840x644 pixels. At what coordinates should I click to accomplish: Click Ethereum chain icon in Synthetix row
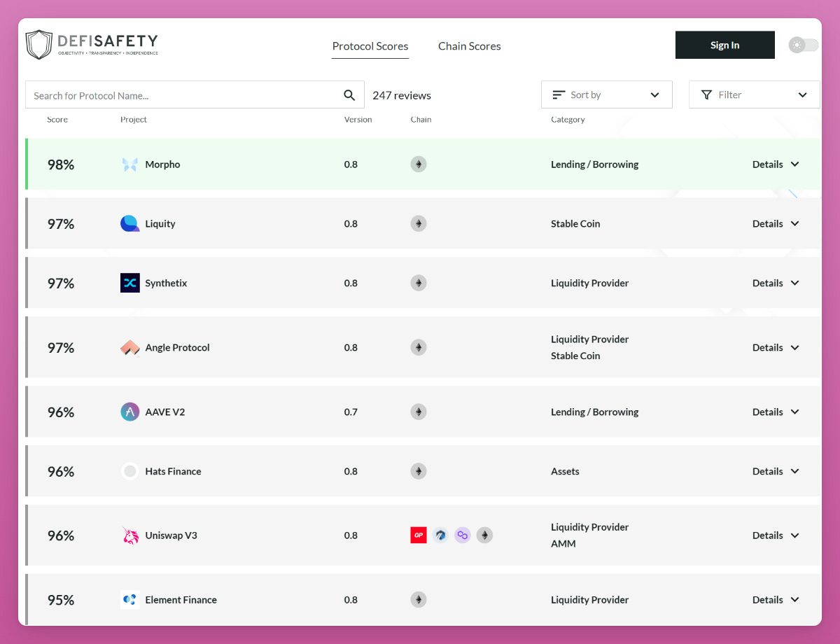(x=419, y=283)
